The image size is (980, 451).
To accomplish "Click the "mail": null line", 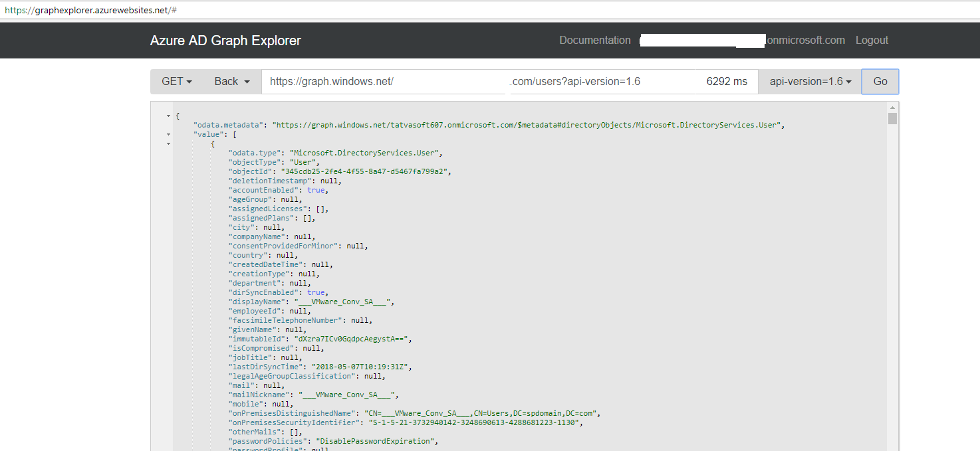I will 256,385.
